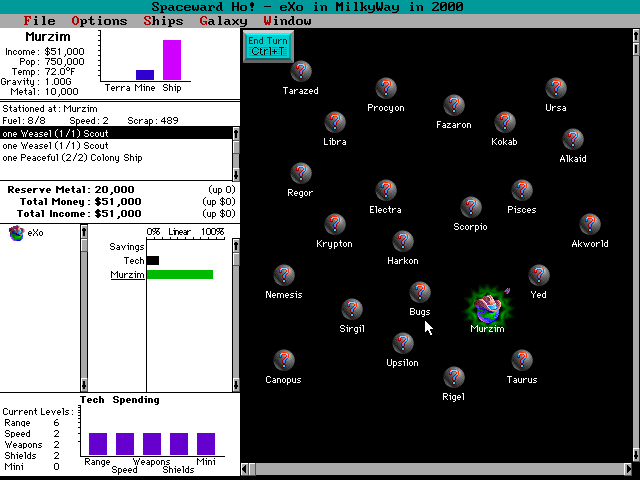Click ship list scrollbar up arrow
This screenshot has width=640, height=480.
pos(236,133)
